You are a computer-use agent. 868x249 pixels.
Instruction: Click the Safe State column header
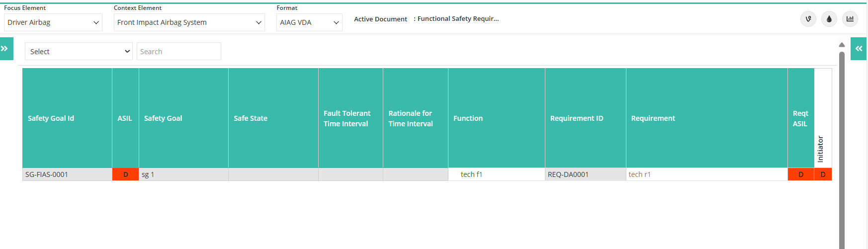pos(273,118)
